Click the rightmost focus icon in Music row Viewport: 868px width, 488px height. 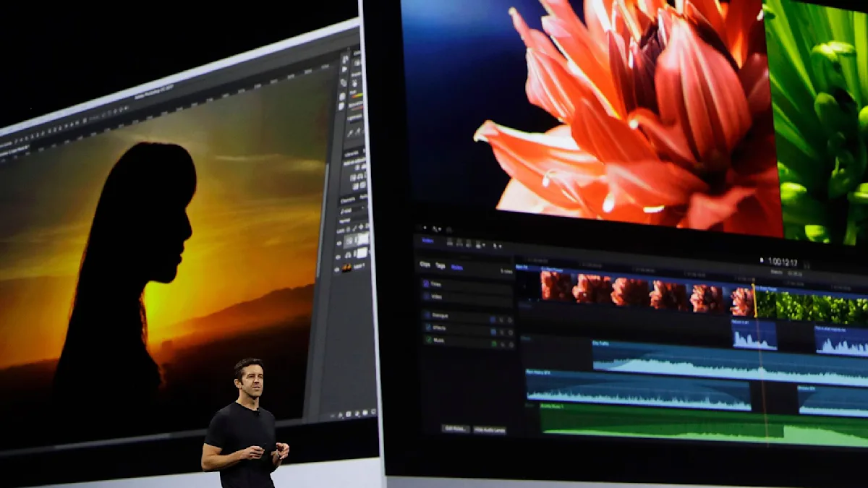(511, 344)
